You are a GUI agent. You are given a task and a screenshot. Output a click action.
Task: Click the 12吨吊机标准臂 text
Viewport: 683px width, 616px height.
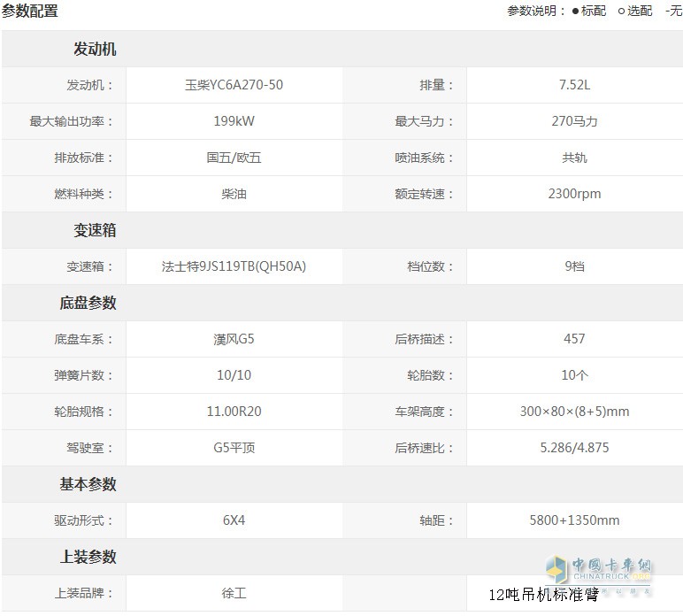point(543,595)
